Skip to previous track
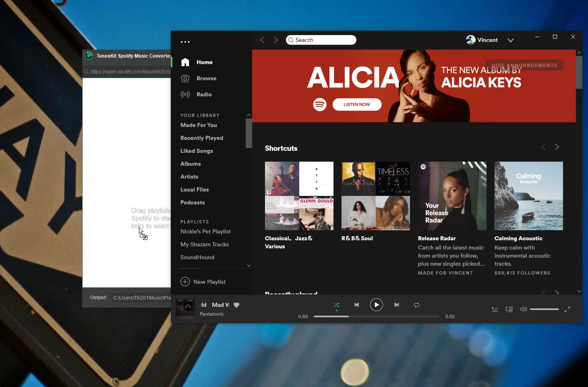 356,305
